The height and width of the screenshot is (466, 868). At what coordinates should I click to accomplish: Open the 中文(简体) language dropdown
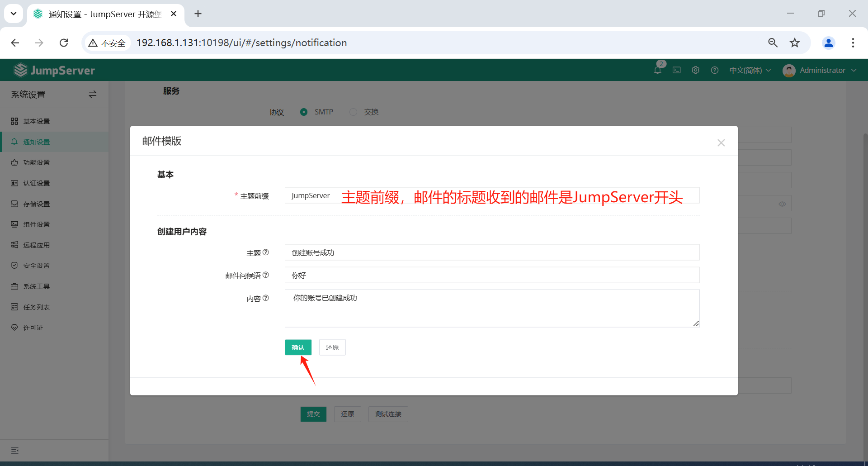click(x=750, y=70)
